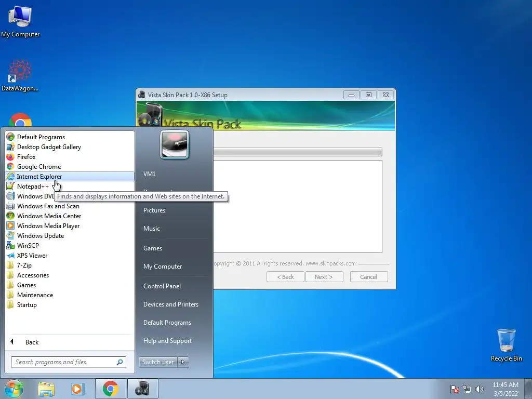Launch Desktop Gadget Gallery icon
Viewport: 532px width, 399px height.
click(x=10, y=147)
